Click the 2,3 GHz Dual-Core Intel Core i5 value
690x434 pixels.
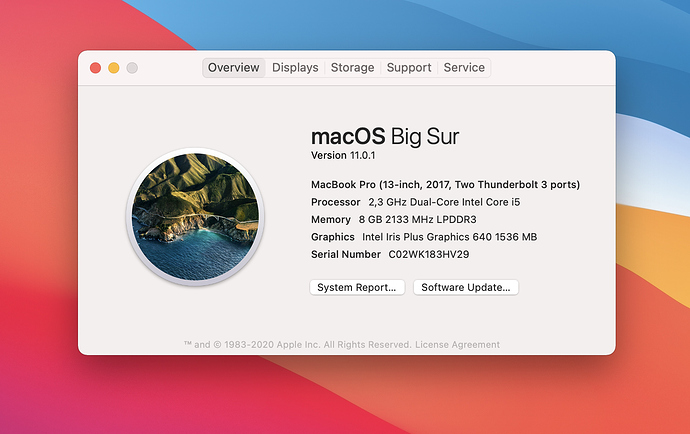click(444, 202)
